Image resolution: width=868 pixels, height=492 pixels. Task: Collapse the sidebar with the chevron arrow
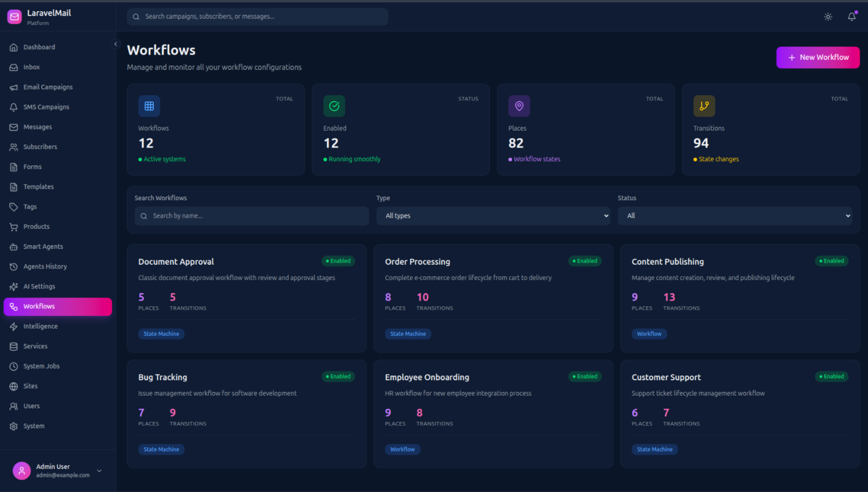[x=116, y=44]
